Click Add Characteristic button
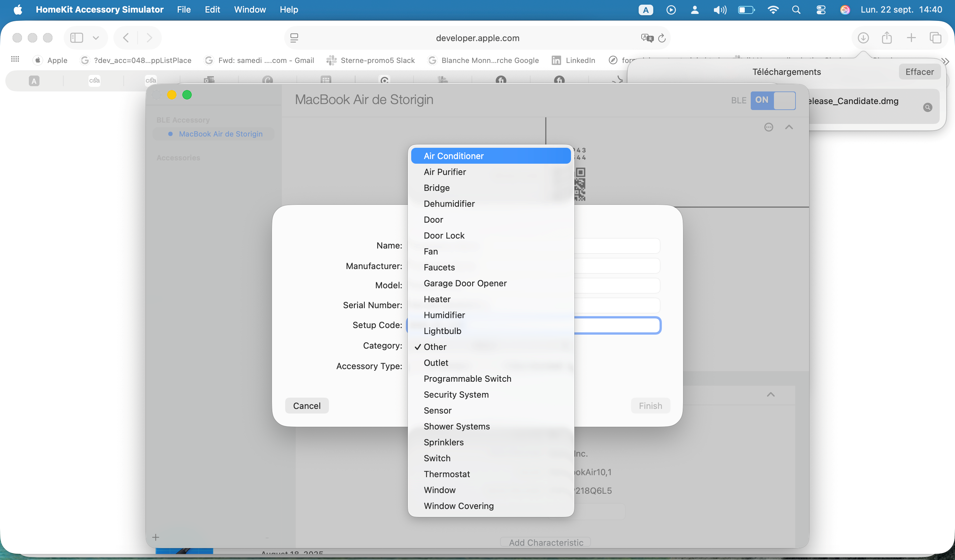The width and height of the screenshot is (955, 560). pyautogui.click(x=546, y=542)
